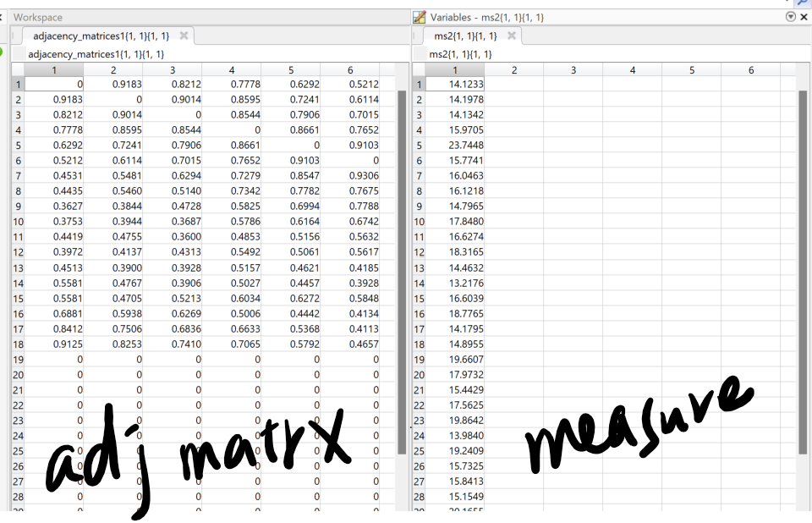This screenshot has width=812, height=523.
Task: Select the ms2{1, 1}{1, 1} tab
Action: point(464,36)
